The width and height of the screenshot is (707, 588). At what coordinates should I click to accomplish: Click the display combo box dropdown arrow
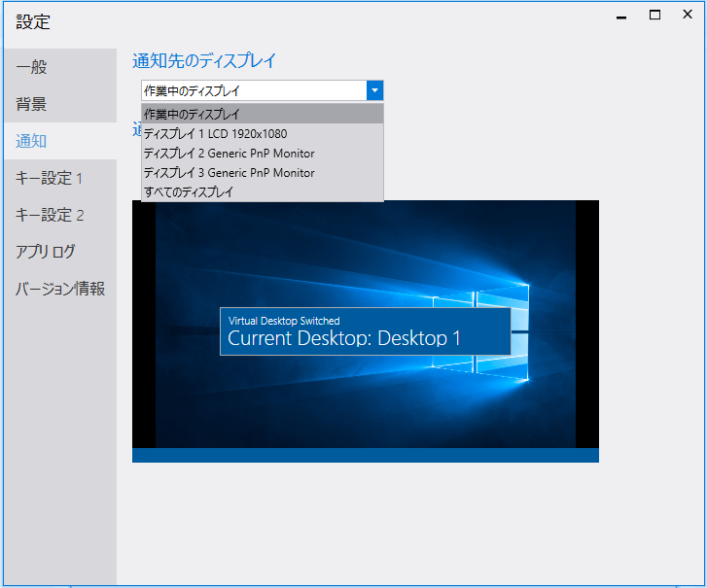374,90
